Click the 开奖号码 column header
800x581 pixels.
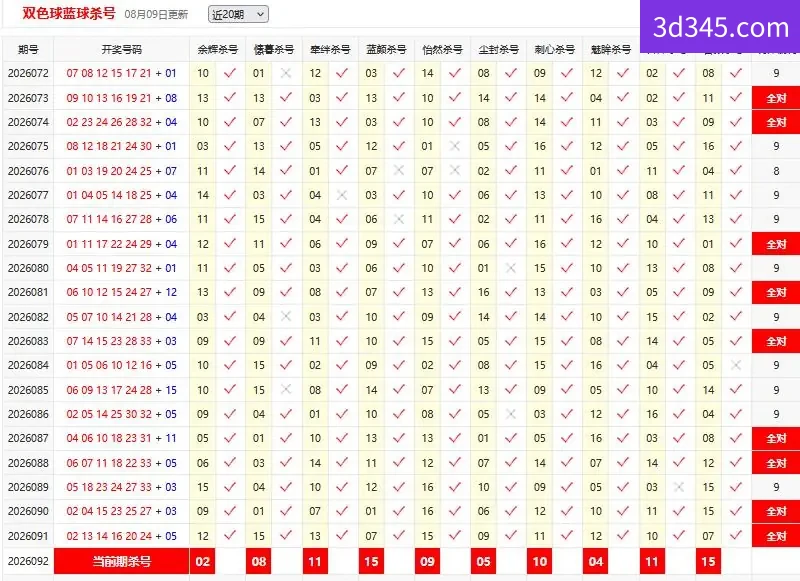[x=121, y=49]
